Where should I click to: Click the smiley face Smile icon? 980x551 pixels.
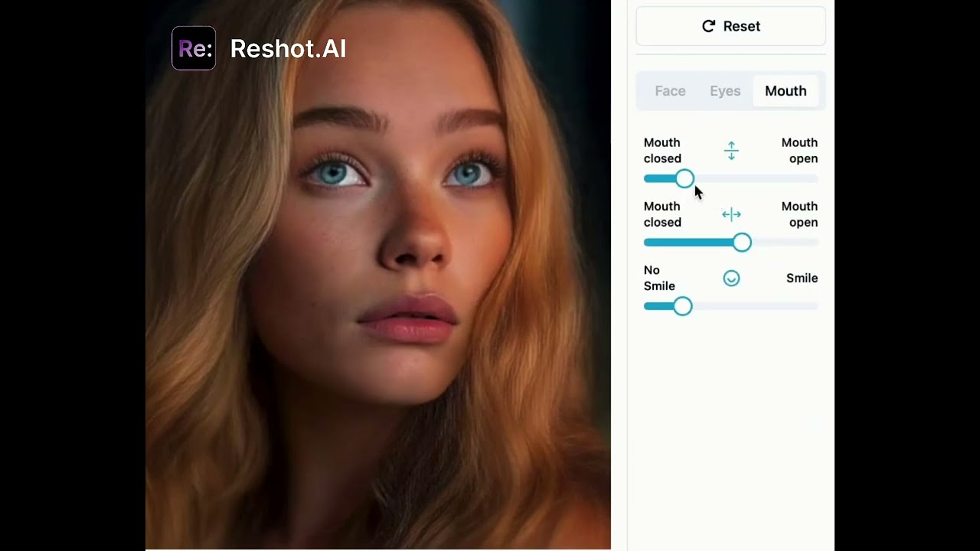coord(731,278)
